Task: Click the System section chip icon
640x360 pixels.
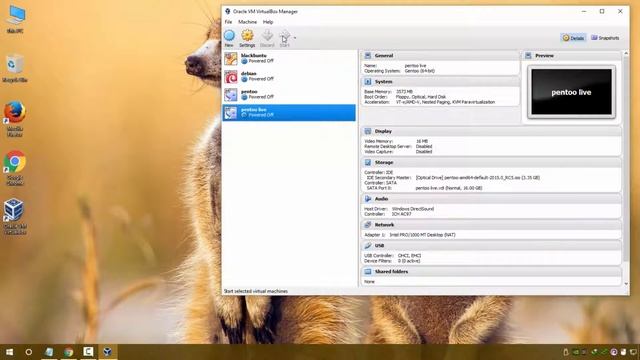Action: 368,82
